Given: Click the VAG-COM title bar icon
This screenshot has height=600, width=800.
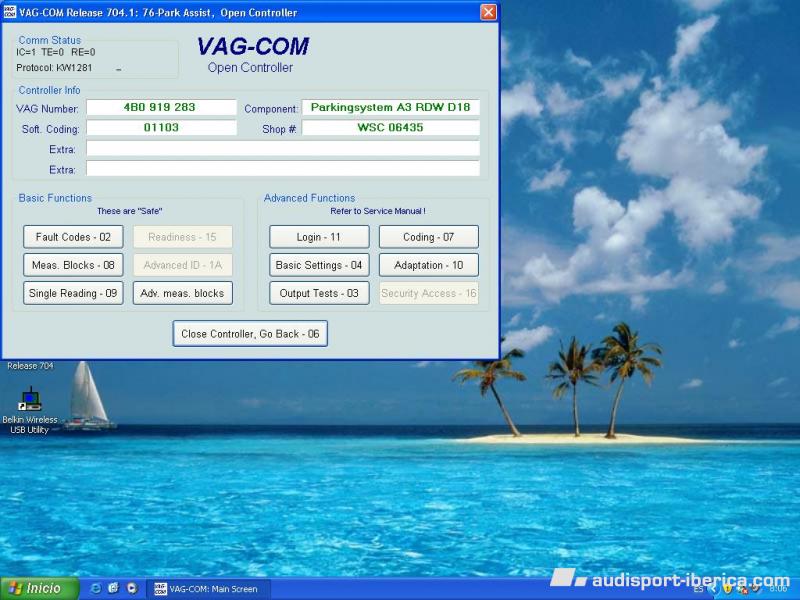Looking at the screenshot, I should coord(10,12).
